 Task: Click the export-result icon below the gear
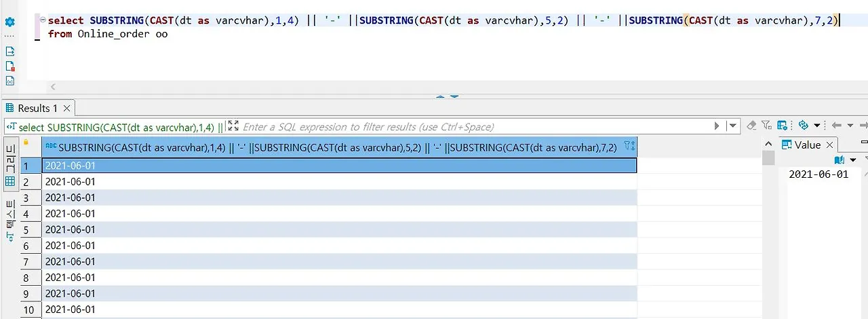click(10, 51)
